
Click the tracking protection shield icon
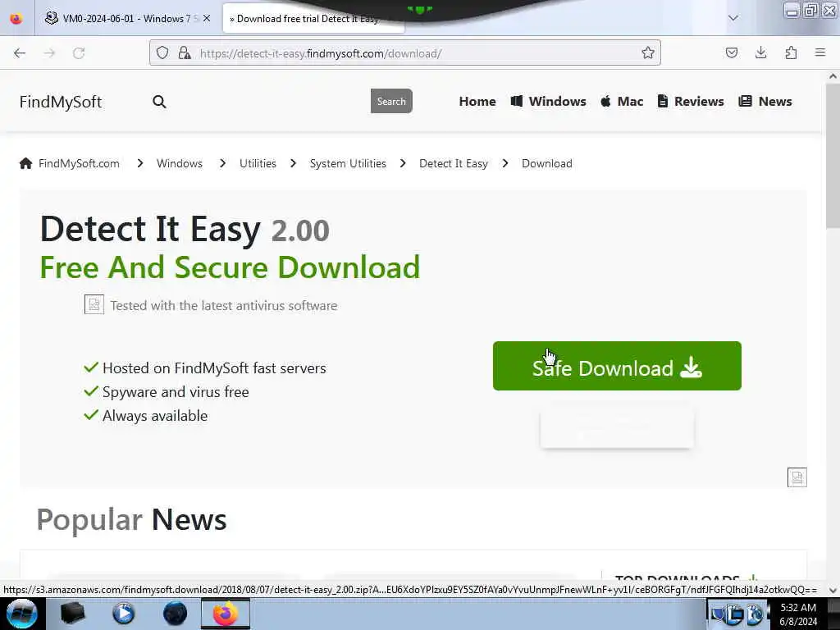pyautogui.click(x=162, y=52)
